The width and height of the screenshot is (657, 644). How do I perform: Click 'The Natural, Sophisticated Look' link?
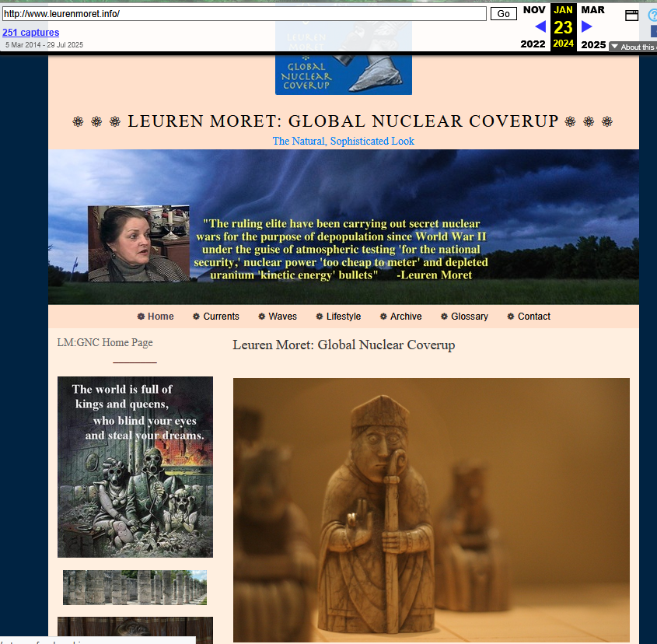343,141
